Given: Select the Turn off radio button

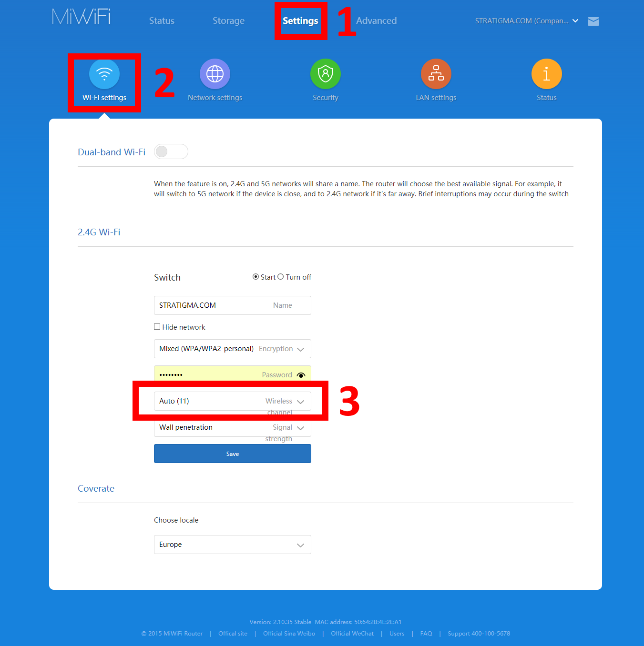Looking at the screenshot, I should [x=281, y=277].
